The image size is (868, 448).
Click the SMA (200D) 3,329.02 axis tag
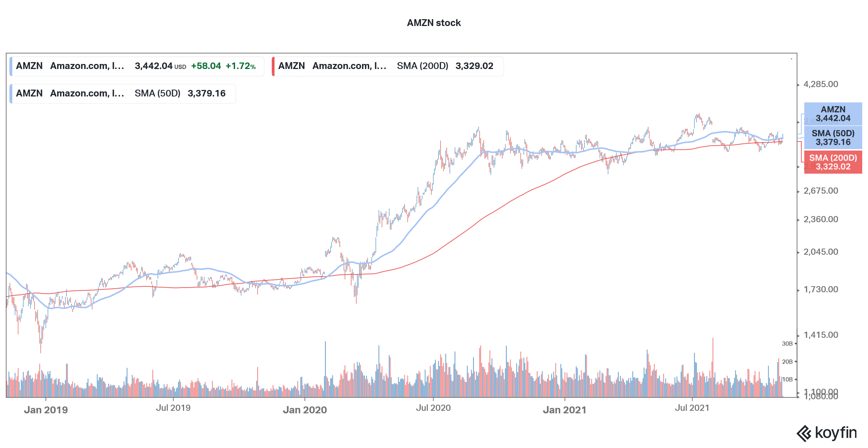tap(833, 162)
